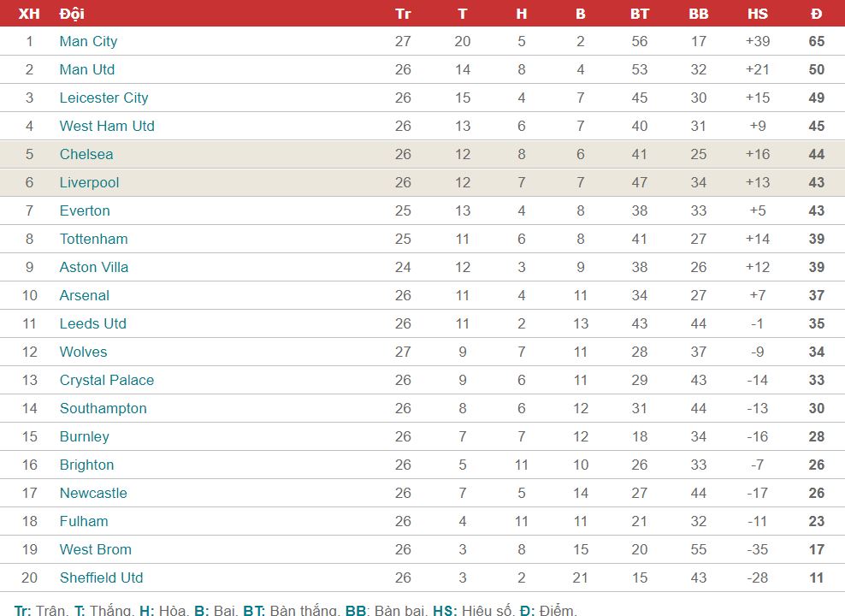Open the Crystal Palace team link
Viewport: 845px width, 616px height.
(107, 380)
